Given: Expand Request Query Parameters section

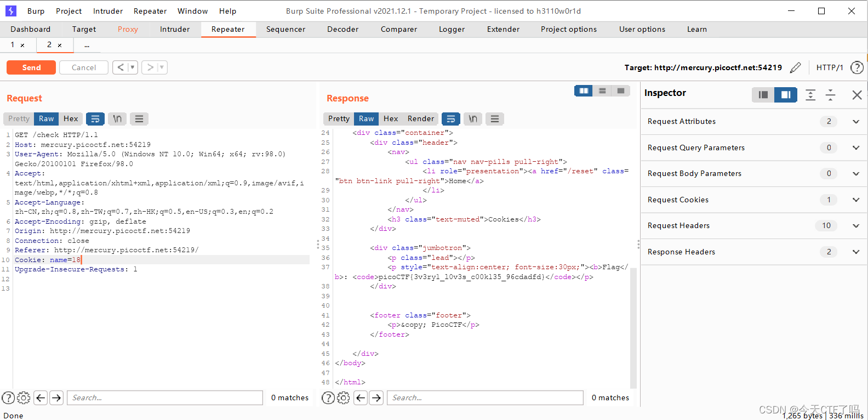Looking at the screenshot, I should click(x=856, y=147).
